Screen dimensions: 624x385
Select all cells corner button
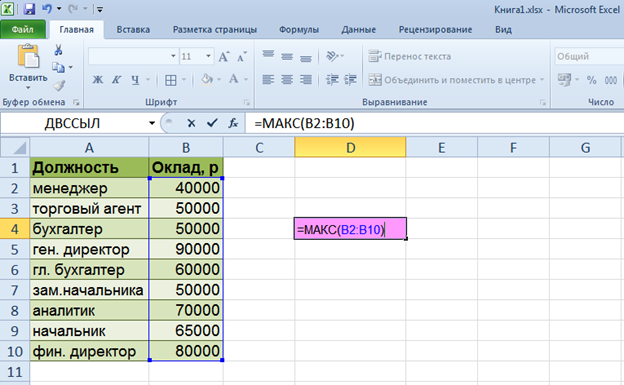(x=15, y=148)
